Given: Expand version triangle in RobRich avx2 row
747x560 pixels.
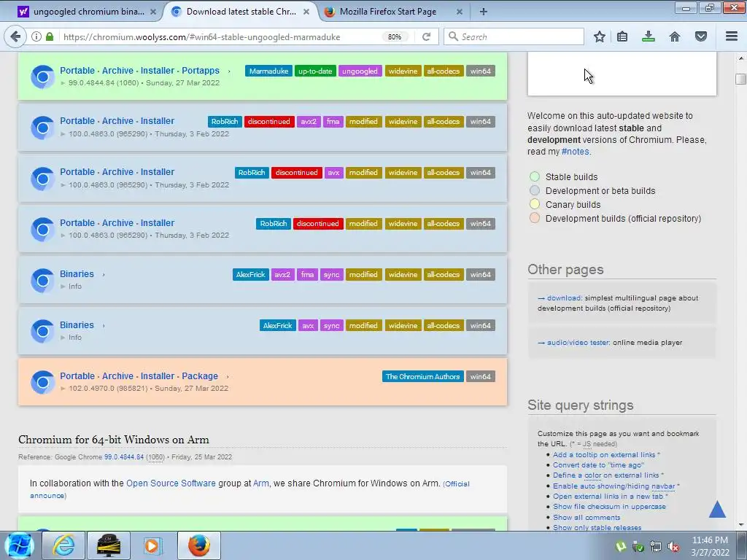Looking at the screenshot, I should (x=63, y=134).
